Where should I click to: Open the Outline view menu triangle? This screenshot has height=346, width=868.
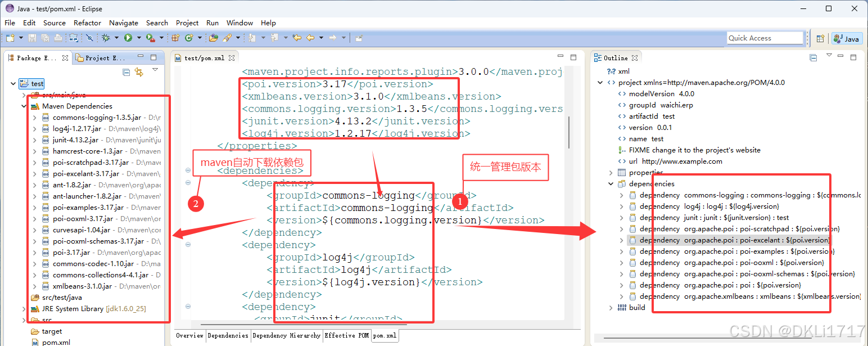pos(829,55)
